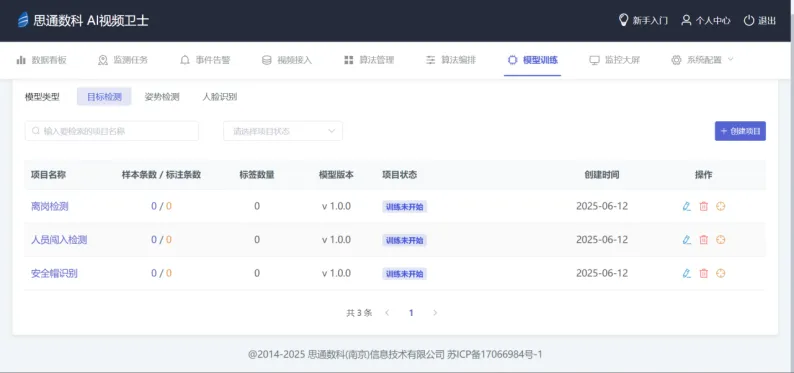Click 创建时间 column header

602,175
